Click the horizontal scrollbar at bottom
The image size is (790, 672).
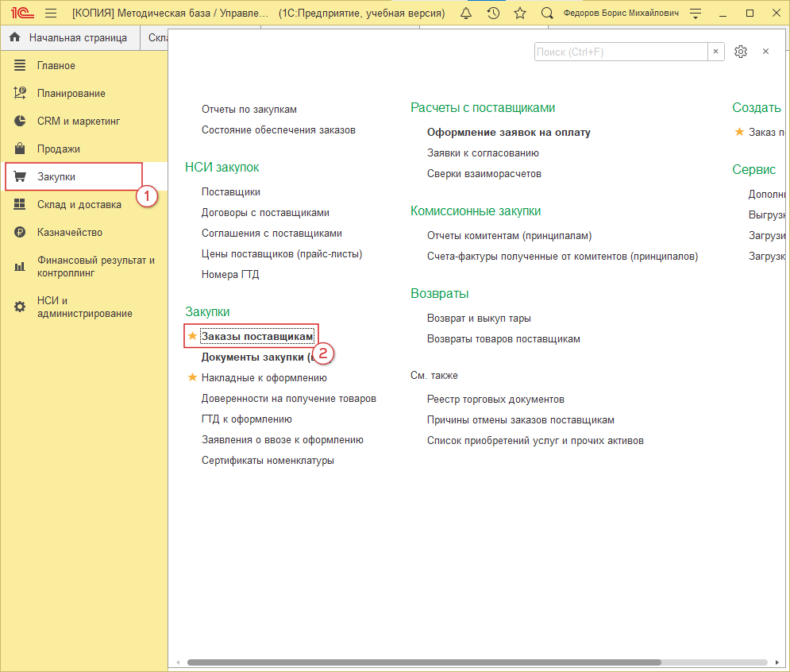pos(423,662)
